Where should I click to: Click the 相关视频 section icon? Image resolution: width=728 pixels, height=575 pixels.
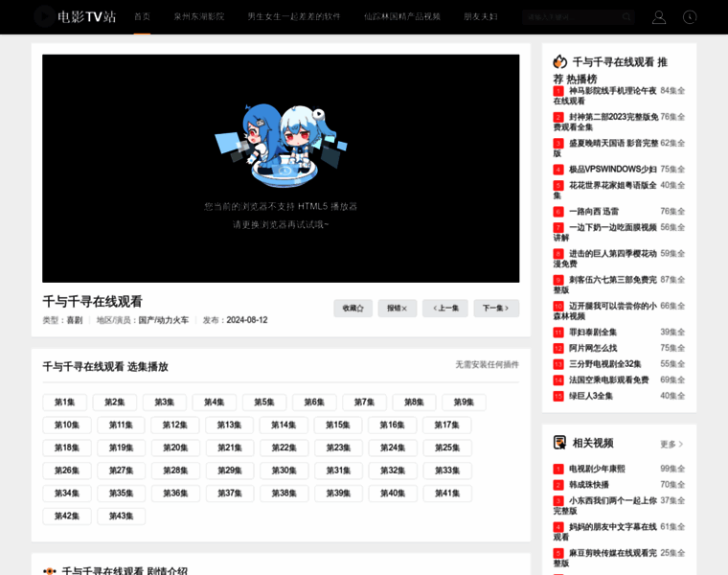click(x=560, y=442)
